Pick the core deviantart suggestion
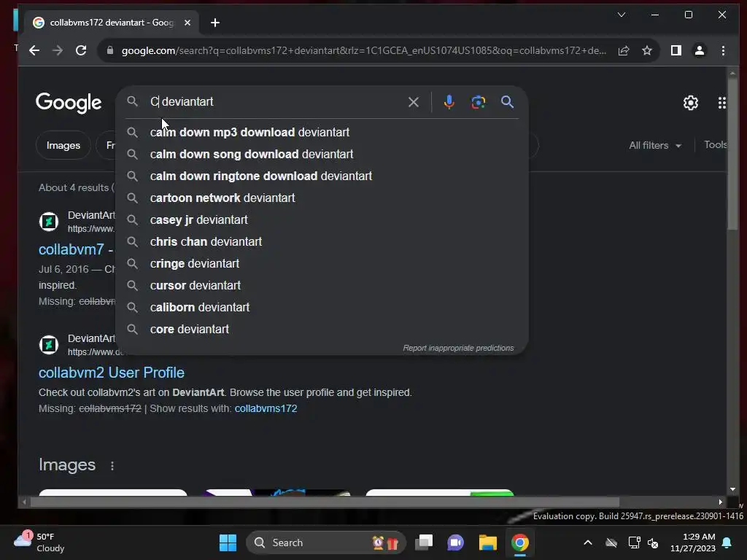Viewport: 747px width, 560px height. point(322,330)
